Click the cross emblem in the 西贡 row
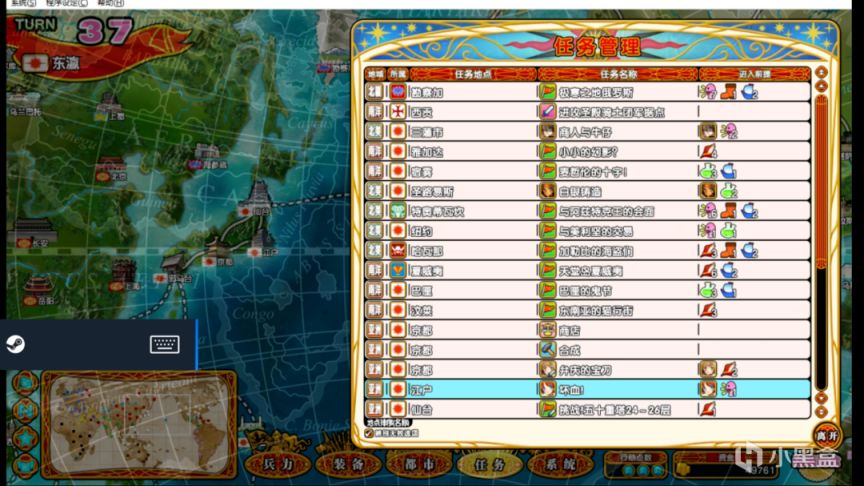 click(x=398, y=111)
